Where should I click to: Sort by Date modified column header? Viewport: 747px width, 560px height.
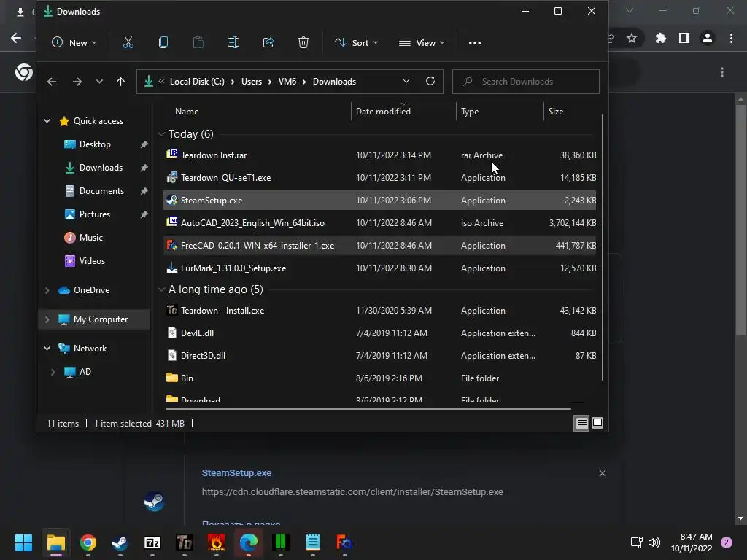[x=383, y=112]
